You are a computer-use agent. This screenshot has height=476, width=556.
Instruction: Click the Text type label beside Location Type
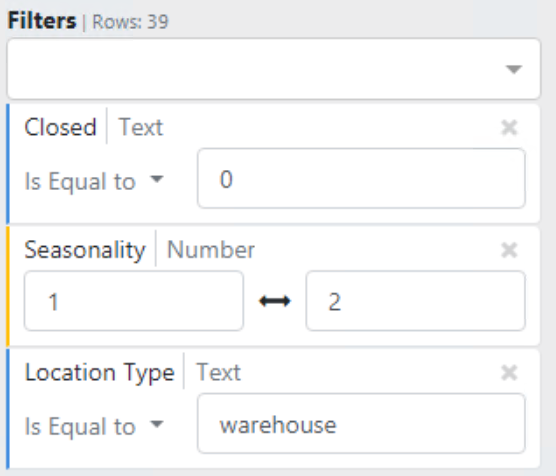(x=218, y=372)
